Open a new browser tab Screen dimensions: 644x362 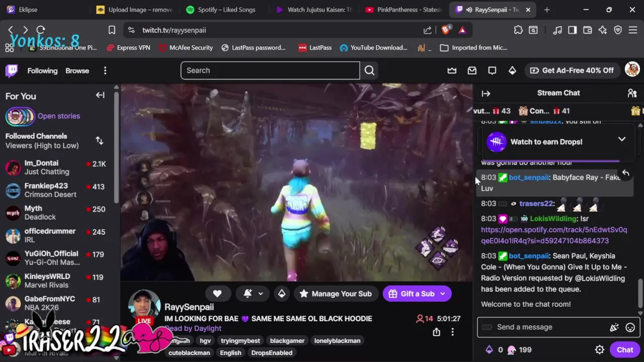pyautogui.click(x=547, y=10)
